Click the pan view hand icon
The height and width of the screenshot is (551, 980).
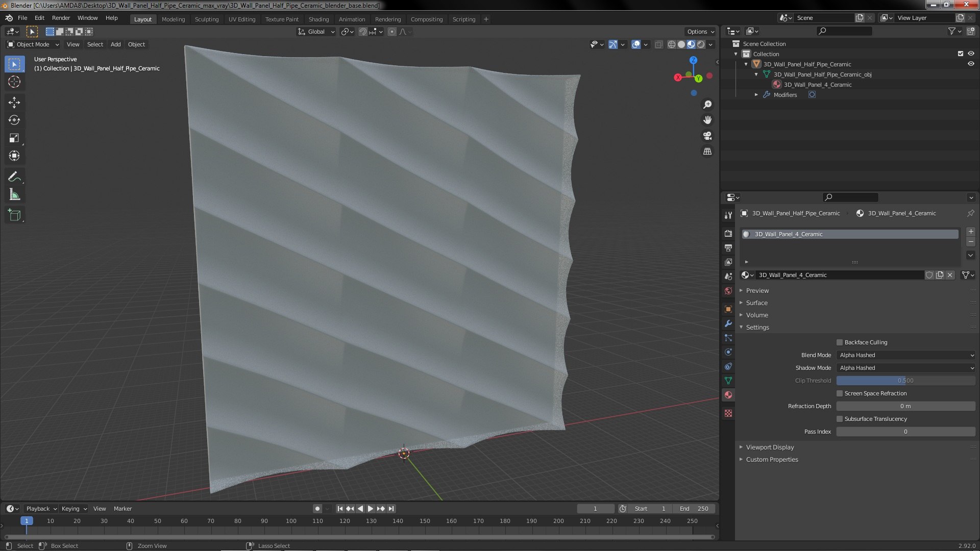pyautogui.click(x=707, y=120)
